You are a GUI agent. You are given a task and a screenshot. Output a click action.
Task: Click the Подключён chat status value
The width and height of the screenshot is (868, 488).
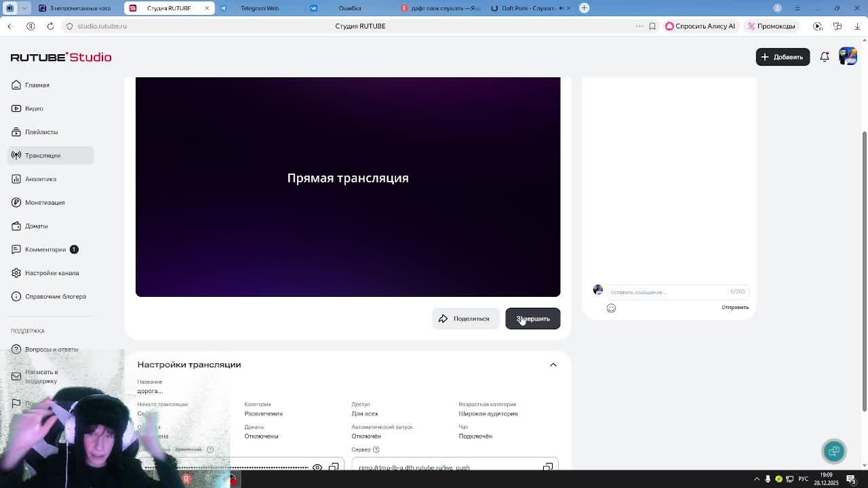pyautogui.click(x=475, y=436)
